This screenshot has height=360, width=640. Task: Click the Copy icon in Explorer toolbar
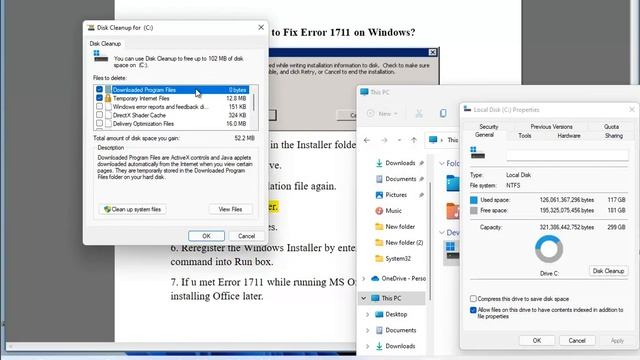pyautogui.click(x=443, y=113)
